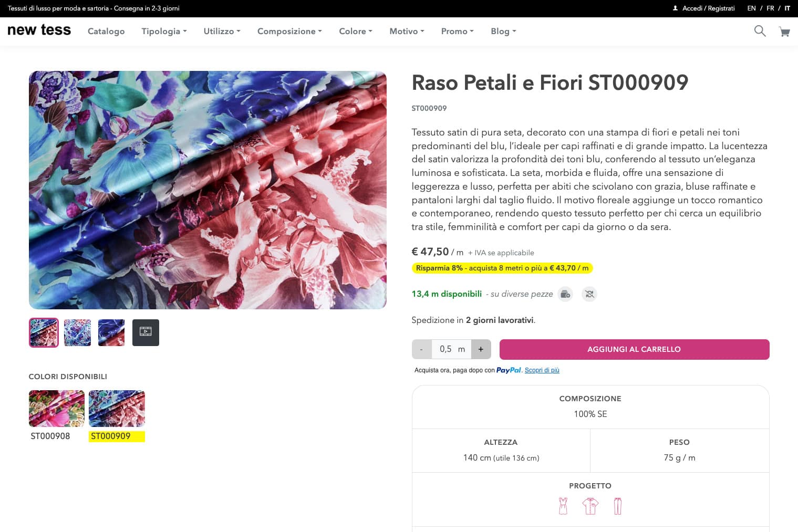Click the AGGIUNGI AL CARRELLO button
Screen dimensions: 798x532
(x=634, y=349)
